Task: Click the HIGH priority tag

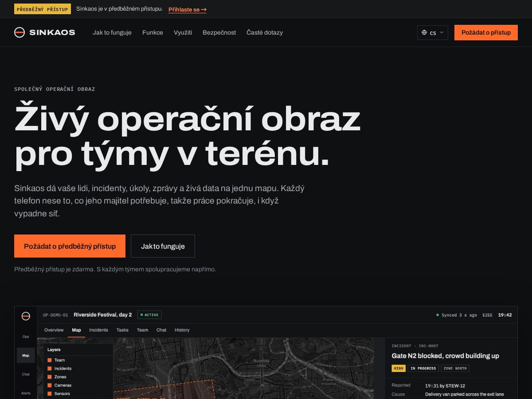Action: pyautogui.click(x=399, y=368)
